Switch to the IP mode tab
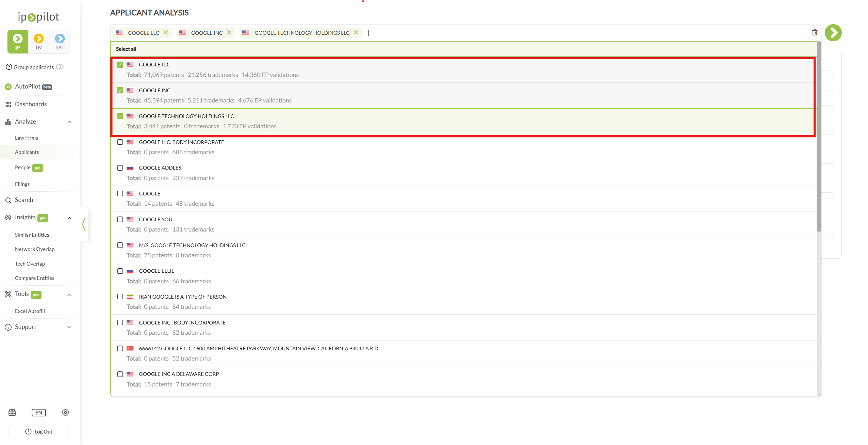This screenshot has width=868, height=445. click(x=18, y=42)
